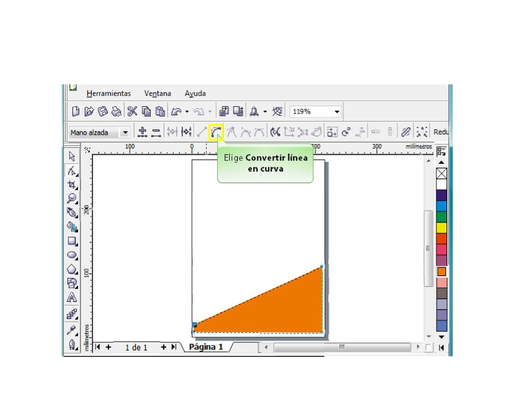Open the Ventana menu
The image size is (532, 399).
(x=157, y=94)
